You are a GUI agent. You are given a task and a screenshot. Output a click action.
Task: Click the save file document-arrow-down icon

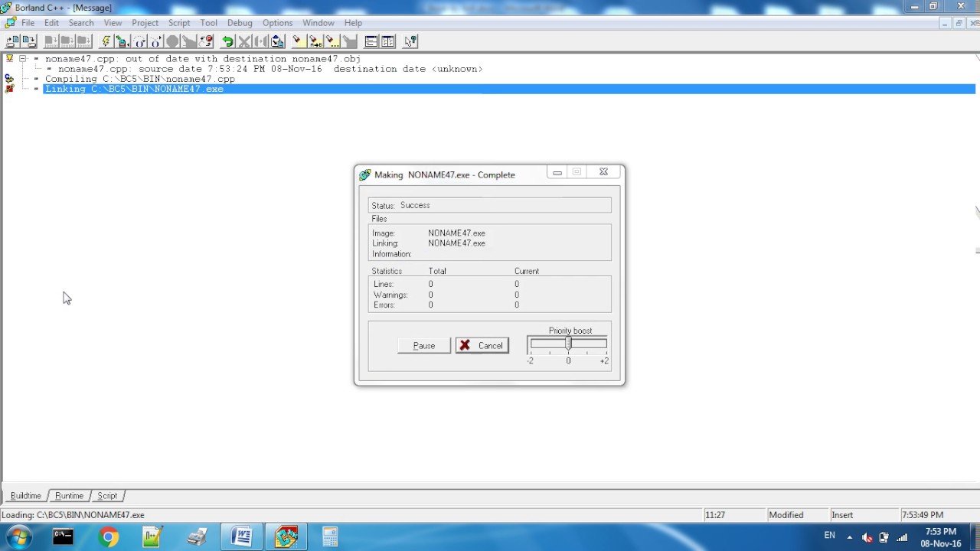[x=30, y=41]
